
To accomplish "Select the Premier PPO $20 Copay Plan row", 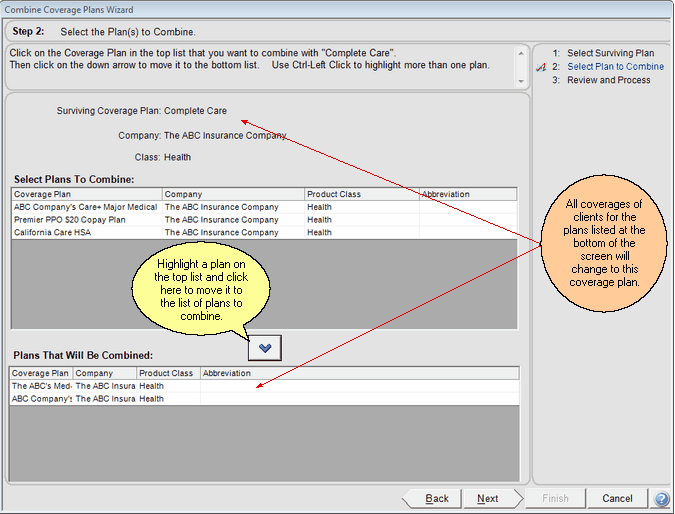I will click(69, 220).
